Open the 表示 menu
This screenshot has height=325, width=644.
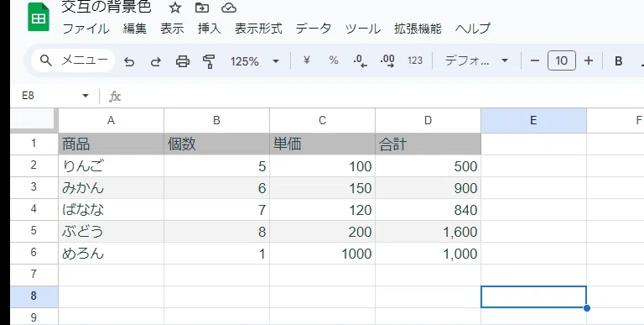pos(172,29)
